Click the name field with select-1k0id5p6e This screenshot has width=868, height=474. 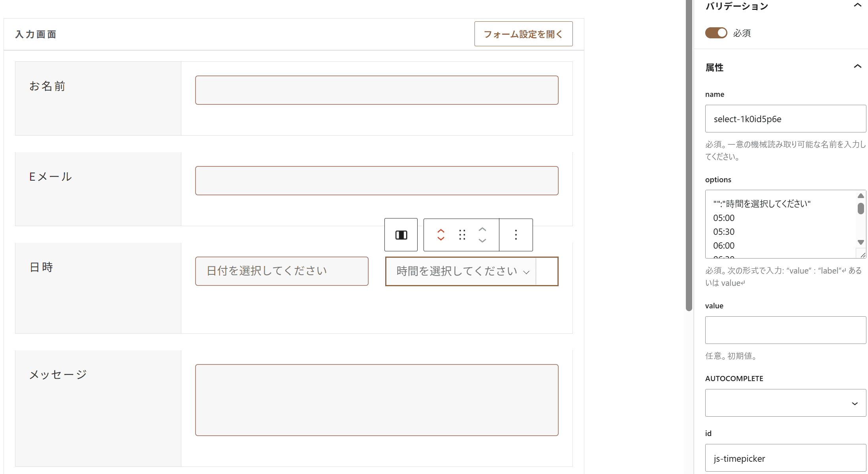pos(785,119)
